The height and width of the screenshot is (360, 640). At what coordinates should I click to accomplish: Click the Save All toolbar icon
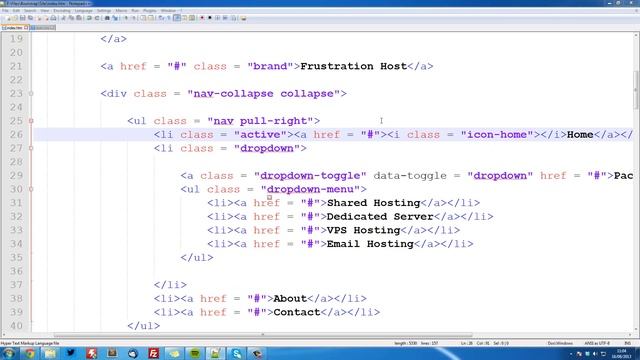click(31, 18)
